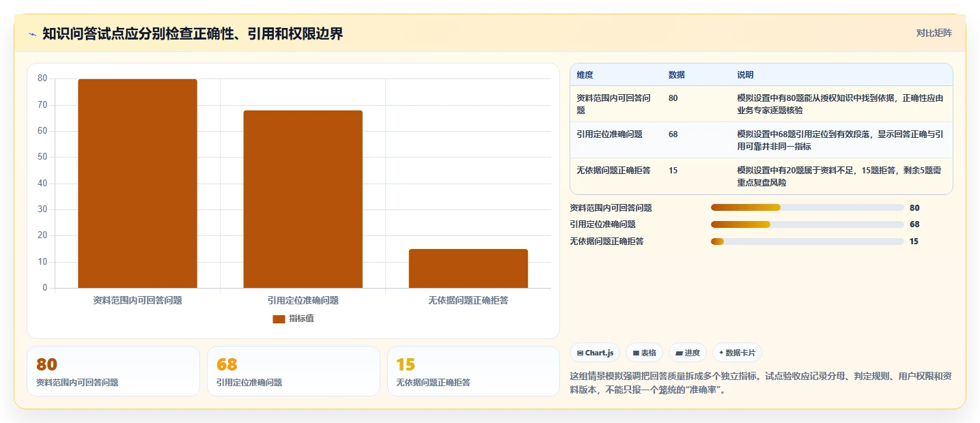
Task: Click the x-axis label 引用定位准确问题
Action: click(303, 300)
